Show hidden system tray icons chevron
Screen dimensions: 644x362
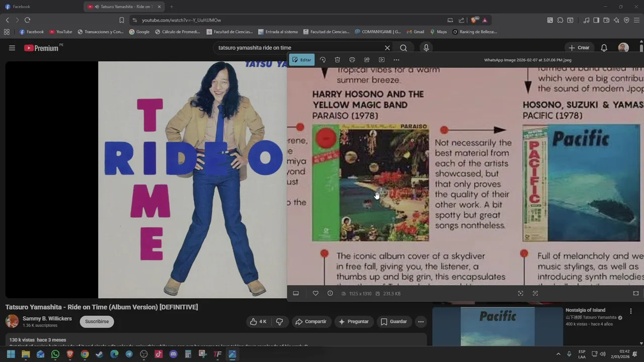pos(558,354)
